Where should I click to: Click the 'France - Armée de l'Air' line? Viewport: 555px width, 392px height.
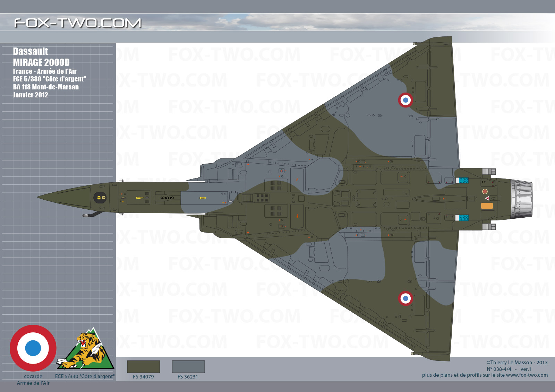tap(45, 71)
